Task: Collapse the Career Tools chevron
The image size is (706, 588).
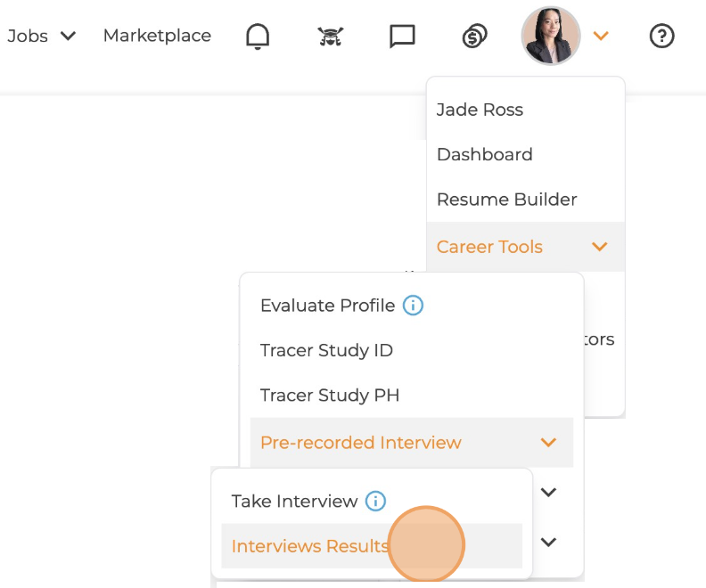Action: [x=599, y=247]
